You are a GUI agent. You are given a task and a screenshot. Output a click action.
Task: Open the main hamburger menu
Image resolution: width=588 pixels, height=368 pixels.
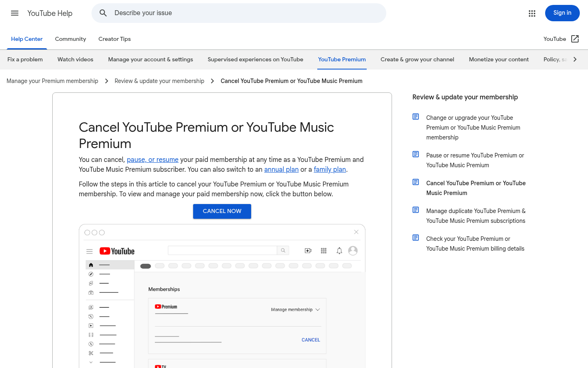click(15, 13)
